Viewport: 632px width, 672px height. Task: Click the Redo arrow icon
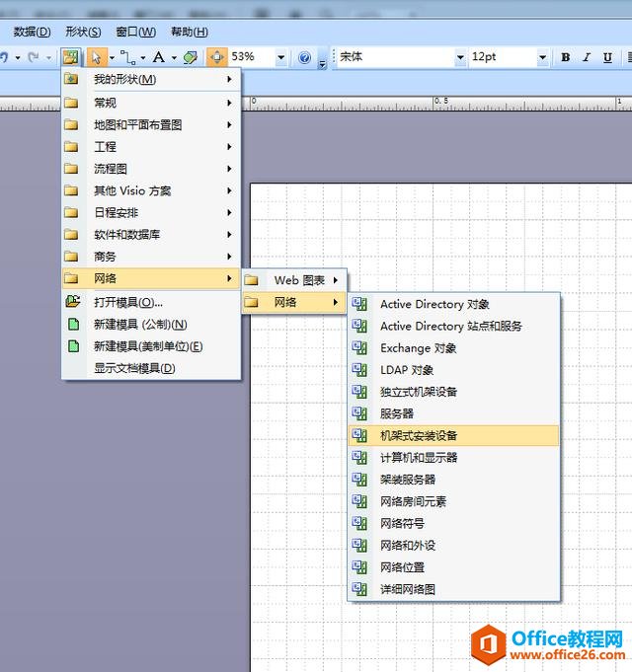(34, 56)
